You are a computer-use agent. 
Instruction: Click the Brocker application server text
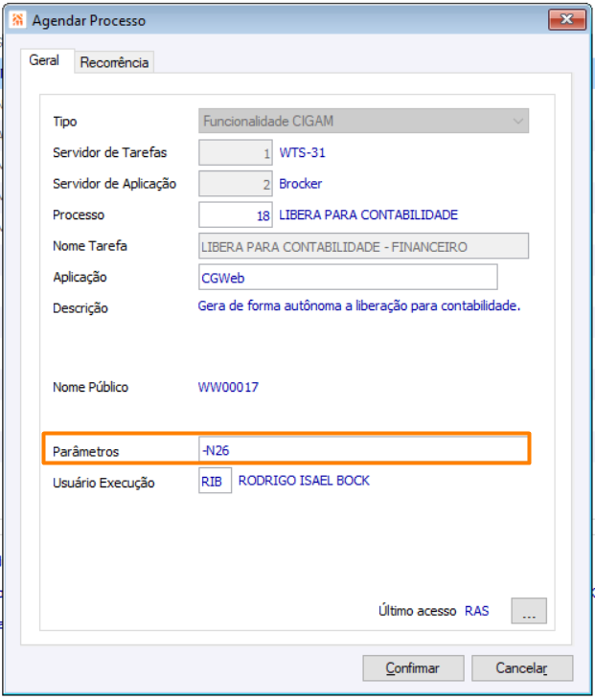click(301, 184)
